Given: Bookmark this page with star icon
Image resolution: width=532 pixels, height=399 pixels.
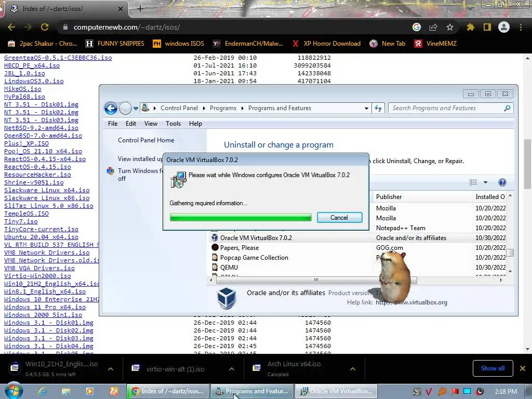Looking at the screenshot, I should [450, 27].
